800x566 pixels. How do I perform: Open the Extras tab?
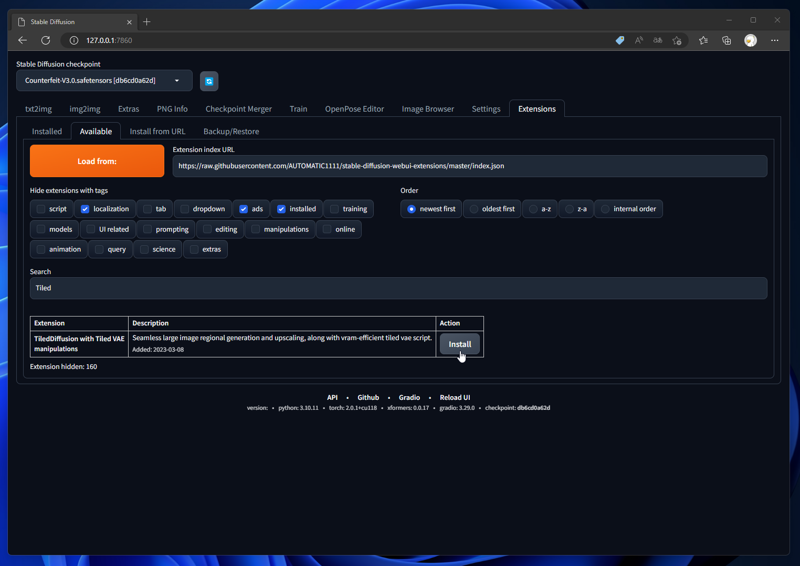pos(129,109)
